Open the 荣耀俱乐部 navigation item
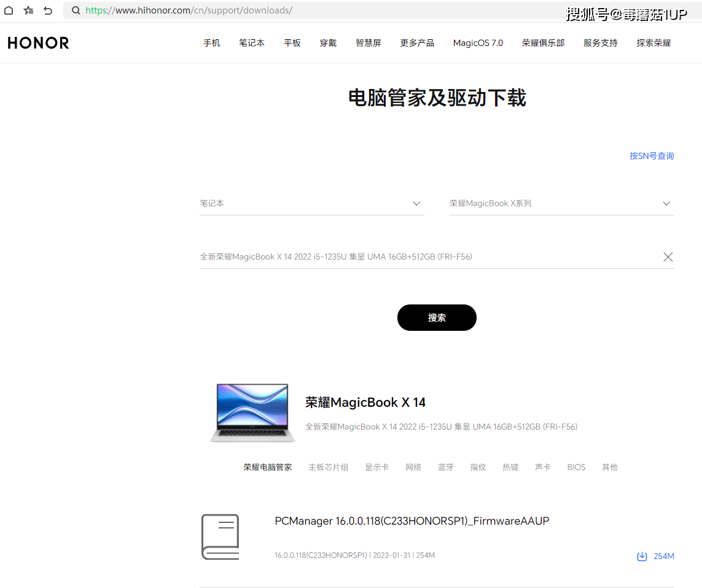This screenshot has width=702, height=588. tap(543, 43)
